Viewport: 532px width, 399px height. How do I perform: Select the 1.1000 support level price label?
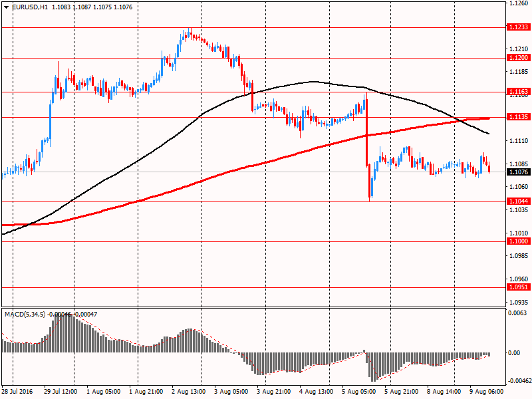tap(519, 241)
